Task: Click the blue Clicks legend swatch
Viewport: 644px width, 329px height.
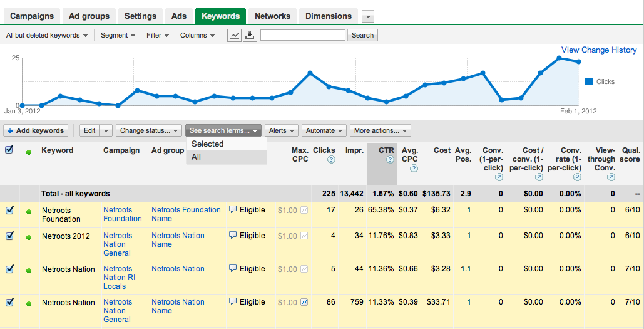Action: click(x=589, y=81)
